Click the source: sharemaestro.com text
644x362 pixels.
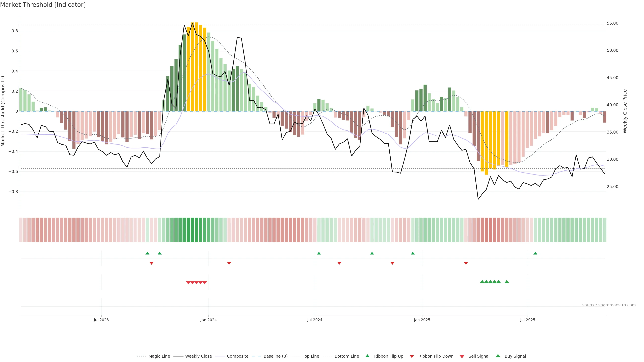[x=609, y=305]
